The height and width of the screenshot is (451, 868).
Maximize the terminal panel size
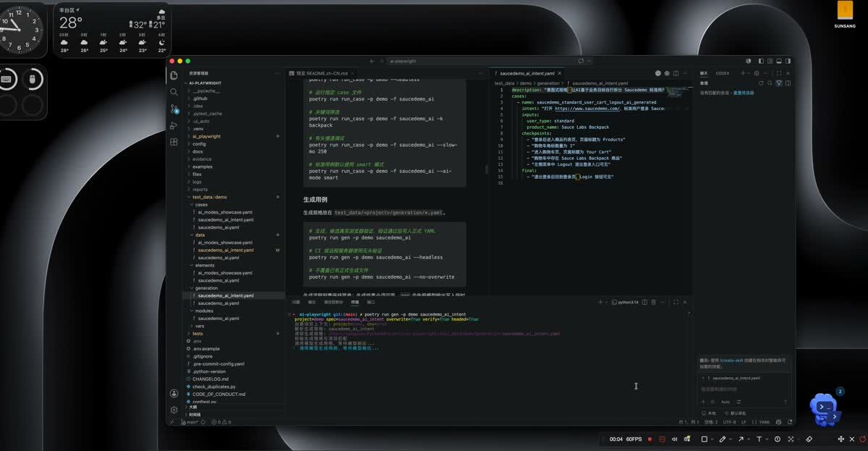[676, 302]
